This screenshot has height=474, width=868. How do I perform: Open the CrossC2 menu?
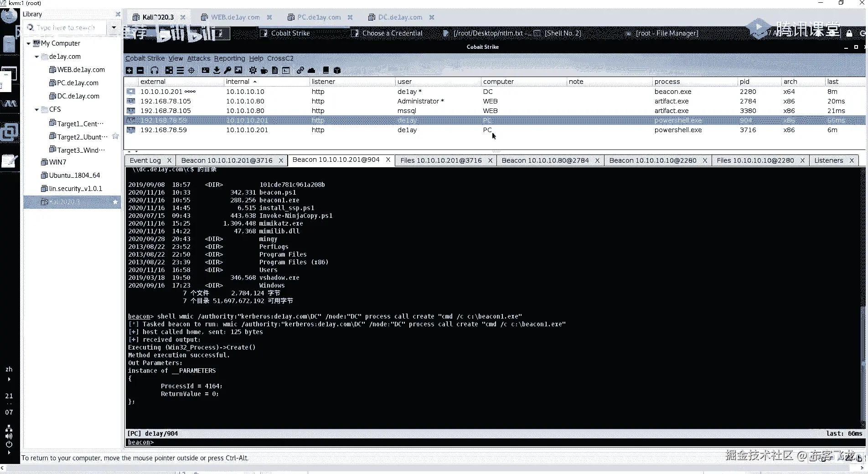280,58
